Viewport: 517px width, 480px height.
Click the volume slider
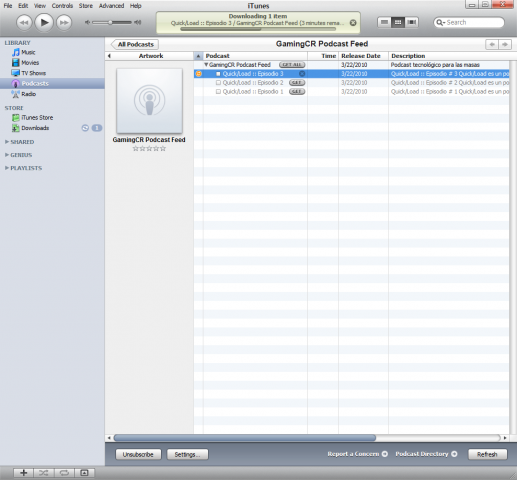click(112, 22)
